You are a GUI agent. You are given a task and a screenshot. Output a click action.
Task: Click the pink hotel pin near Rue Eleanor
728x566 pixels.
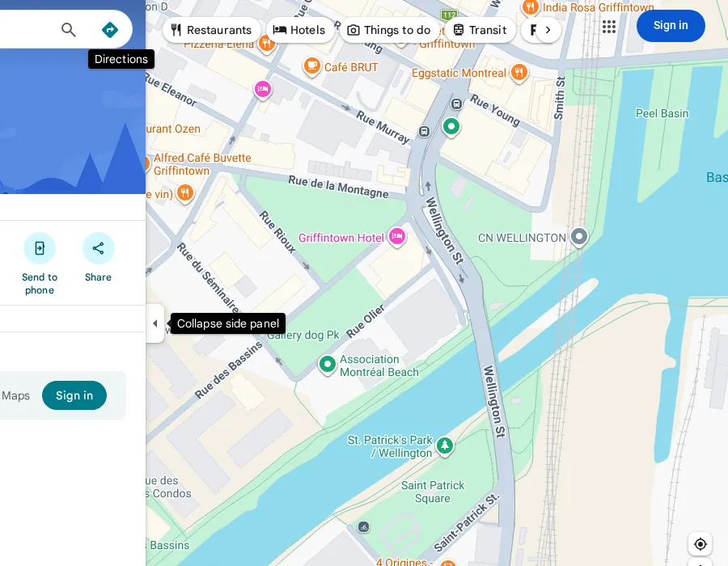click(x=263, y=89)
